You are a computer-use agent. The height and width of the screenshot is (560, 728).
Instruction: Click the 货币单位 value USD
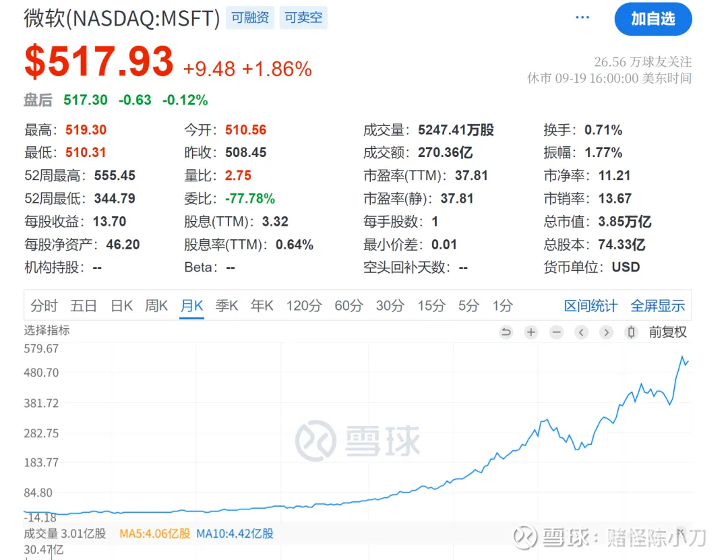626,267
